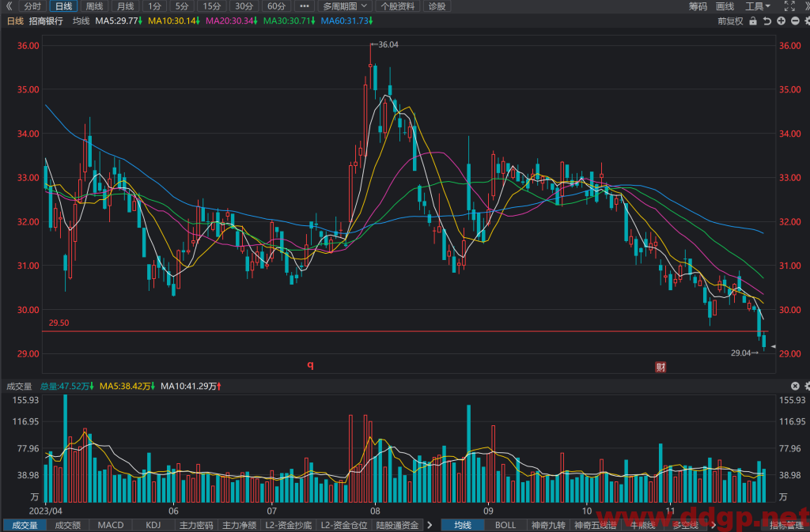810x532 pixels.
Task: Click the 诊股 diagnosis button
Action: click(437, 6)
